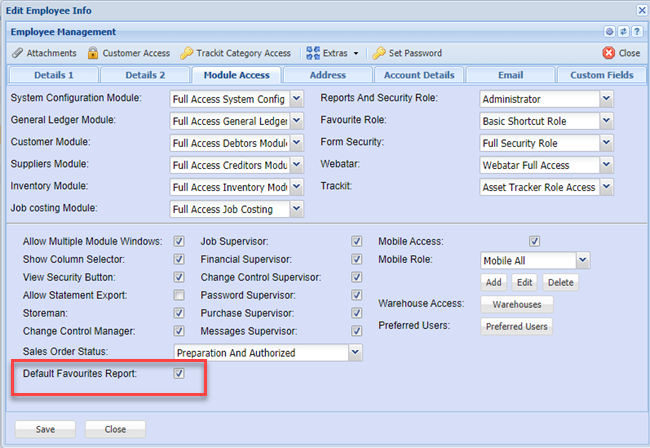Screen dimensions: 650x448
Task: Open the Reports And Security Role dropdown
Action: point(606,98)
